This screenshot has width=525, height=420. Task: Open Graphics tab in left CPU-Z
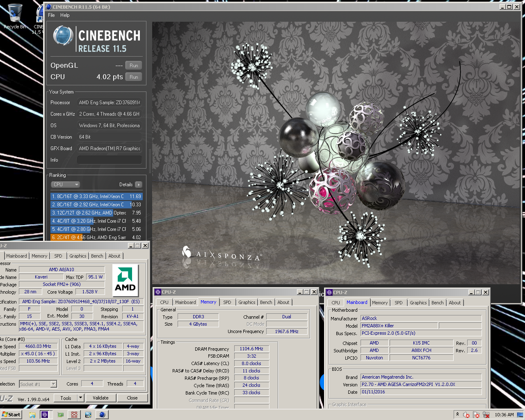(78, 256)
